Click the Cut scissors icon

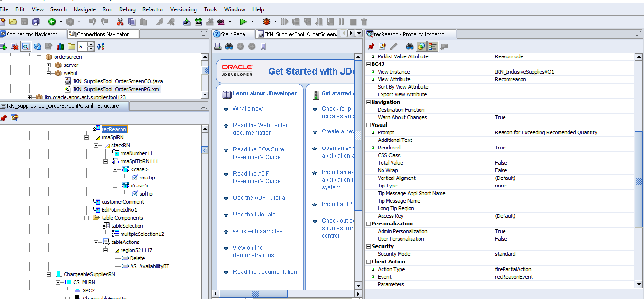120,21
